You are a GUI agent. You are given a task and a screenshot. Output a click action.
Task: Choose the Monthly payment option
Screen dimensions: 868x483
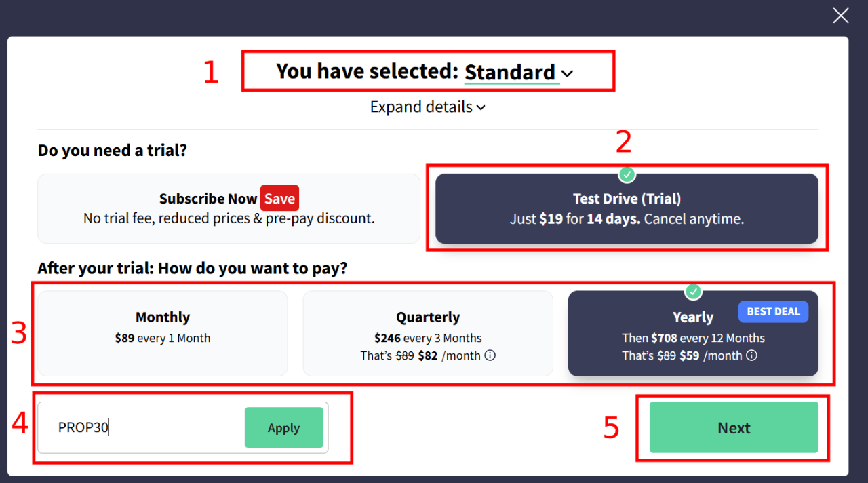162,332
